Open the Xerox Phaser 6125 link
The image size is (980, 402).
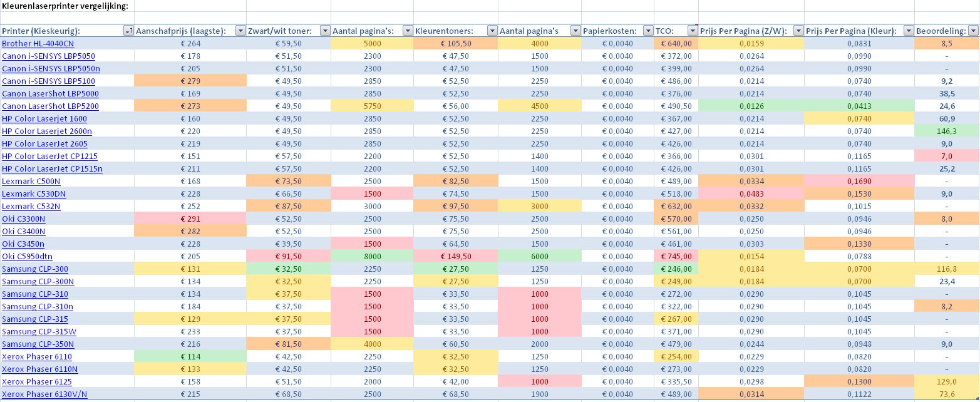(37, 382)
